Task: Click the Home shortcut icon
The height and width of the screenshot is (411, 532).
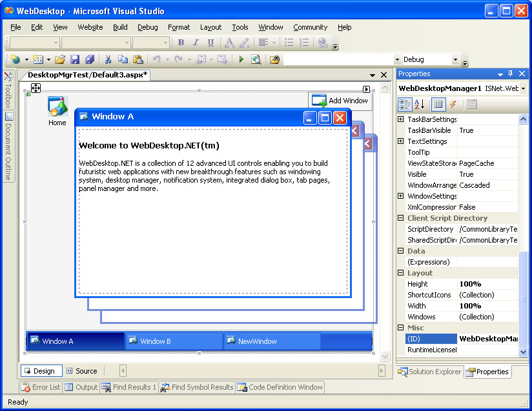Action: [x=57, y=107]
